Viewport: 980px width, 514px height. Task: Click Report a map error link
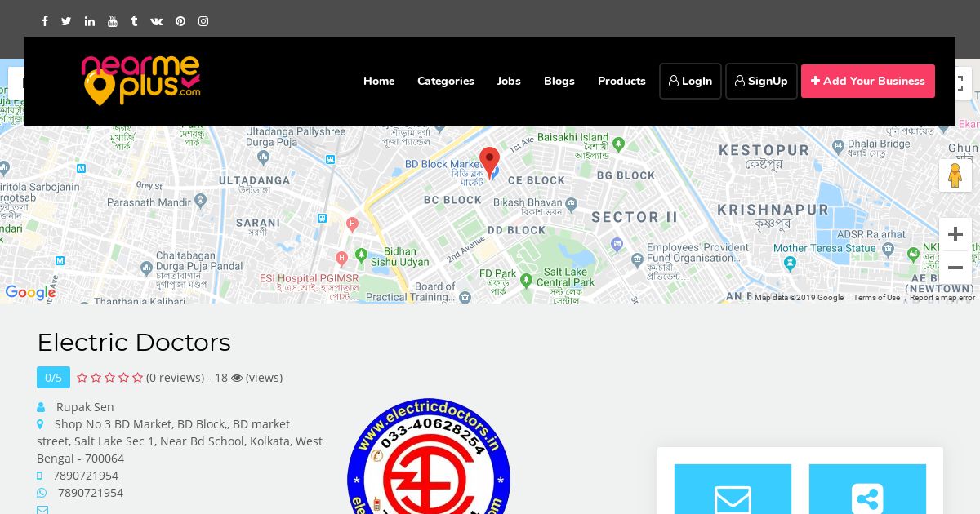click(x=942, y=298)
